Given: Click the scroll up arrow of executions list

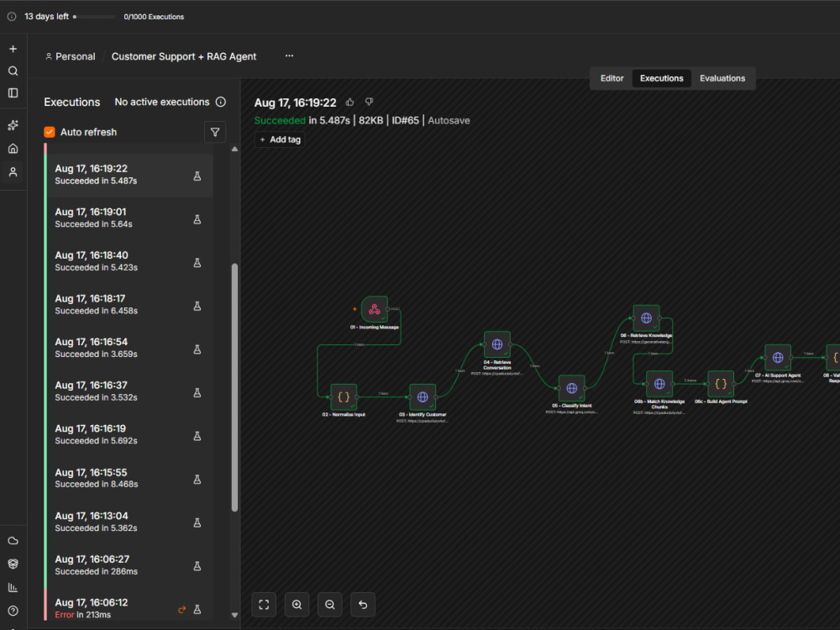Looking at the screenshot, I should click(x=234, y=149).
